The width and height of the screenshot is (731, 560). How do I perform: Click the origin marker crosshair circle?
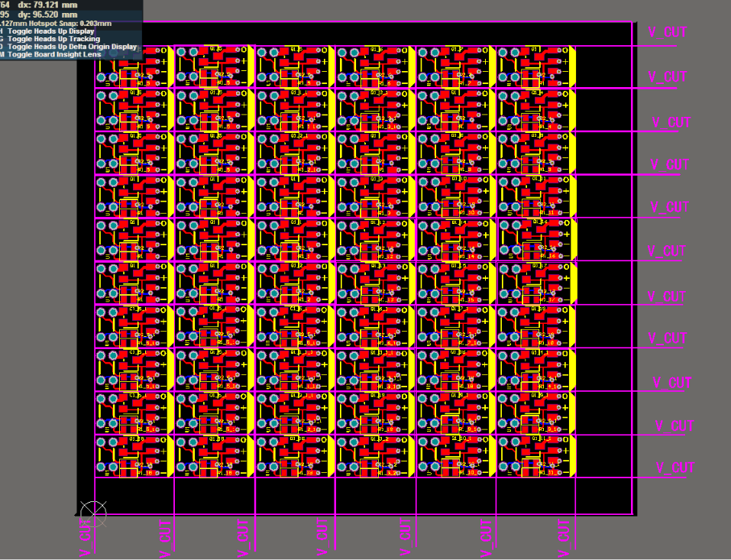pyautogui.click(x=92, y=512)
